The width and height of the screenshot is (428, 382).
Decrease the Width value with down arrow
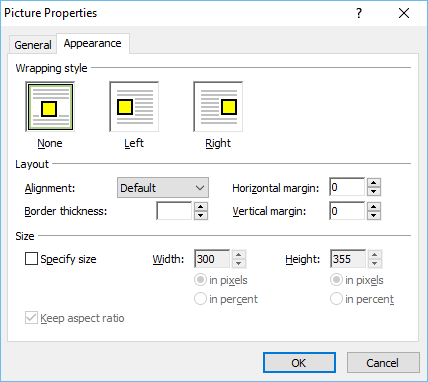tap(239, 263)
